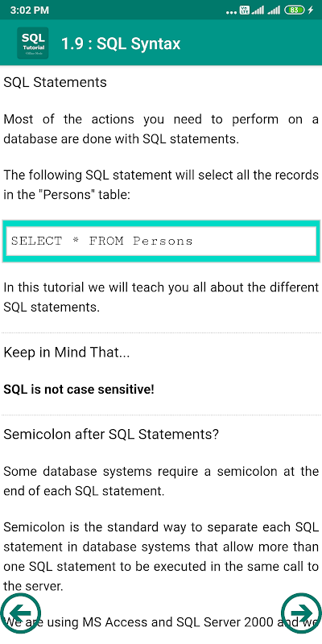The height and width of the screenshot is (644, 322).
Task: Tap the charging bolt icon
Action: [x=311, y=10]
